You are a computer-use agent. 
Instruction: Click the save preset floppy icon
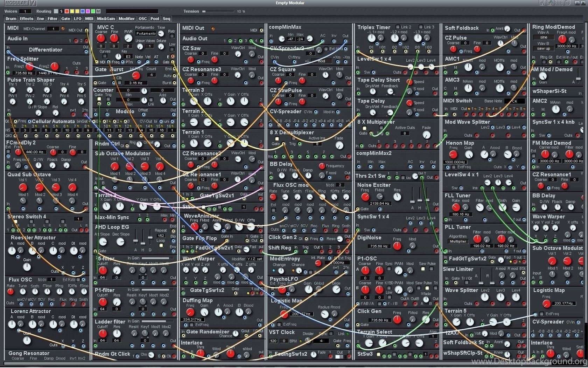point(541,3)
